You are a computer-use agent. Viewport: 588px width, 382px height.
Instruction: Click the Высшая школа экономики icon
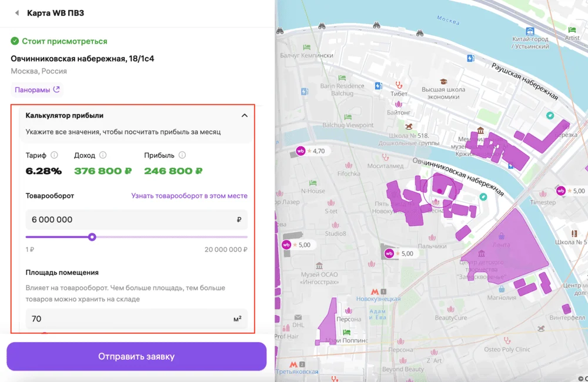pyautogui.click(x=443, y=82)
